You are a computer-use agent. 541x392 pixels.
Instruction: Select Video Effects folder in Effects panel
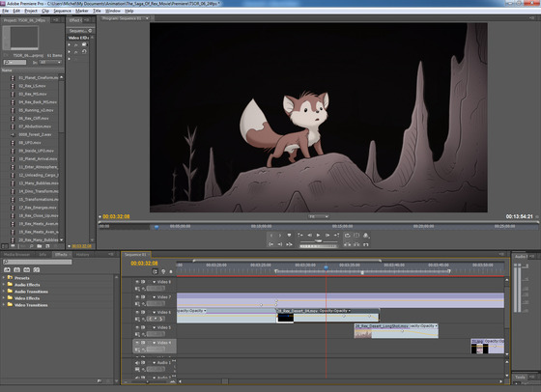tap(27, 298)
